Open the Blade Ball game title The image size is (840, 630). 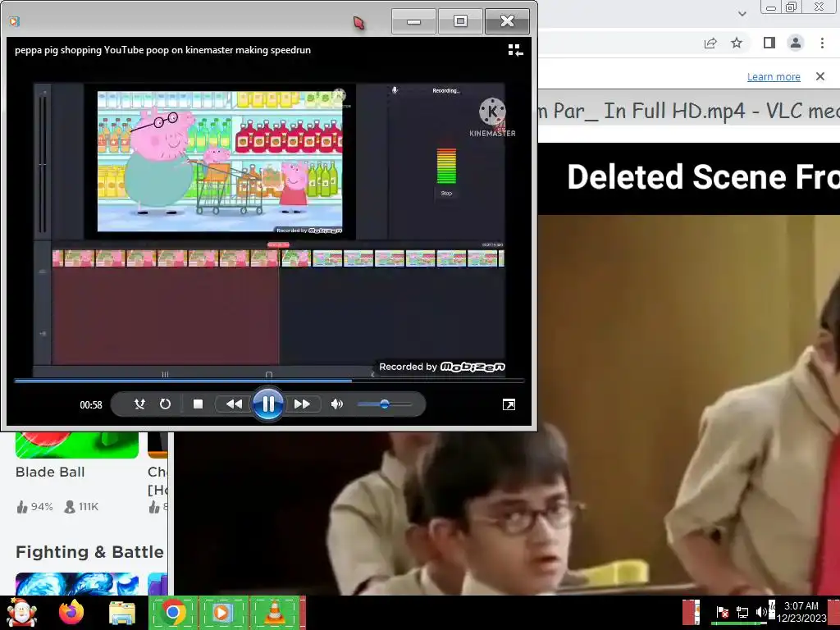click(x=50, y=472)
